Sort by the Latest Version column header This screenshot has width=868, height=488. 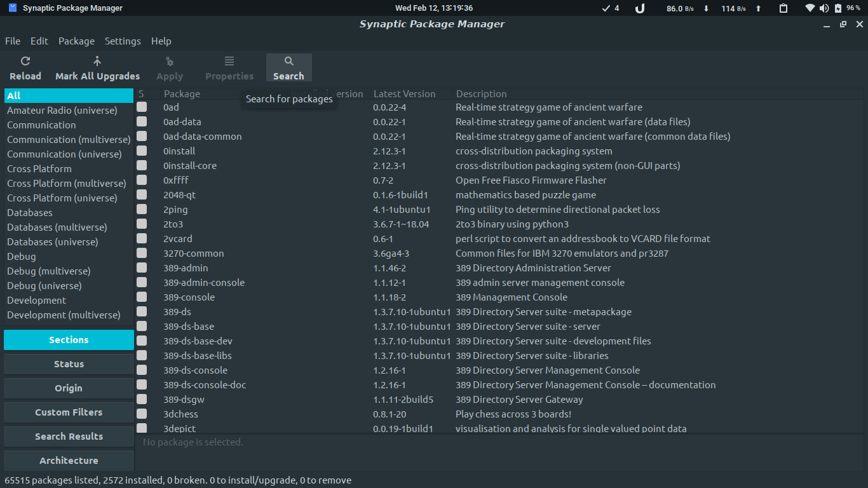pos(404,93)
